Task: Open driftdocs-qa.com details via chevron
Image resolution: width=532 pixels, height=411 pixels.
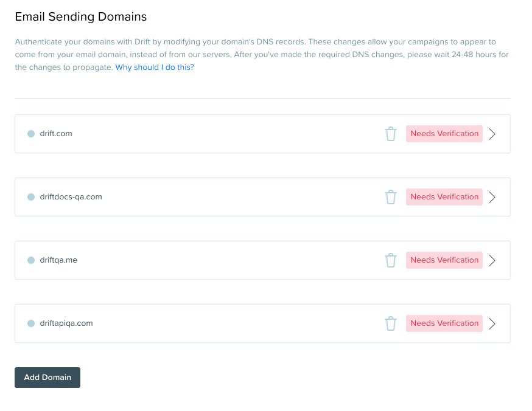Action: click(492, 197)
